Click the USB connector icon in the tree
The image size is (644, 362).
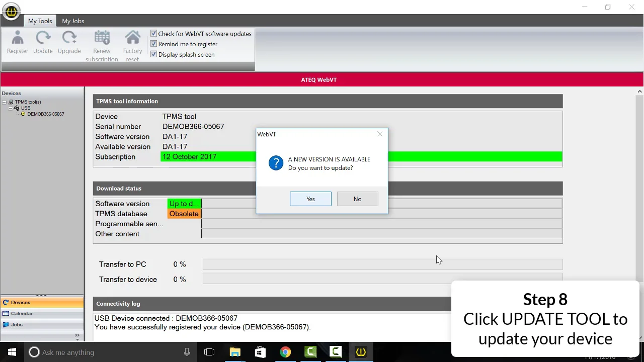tap(17, 108)
